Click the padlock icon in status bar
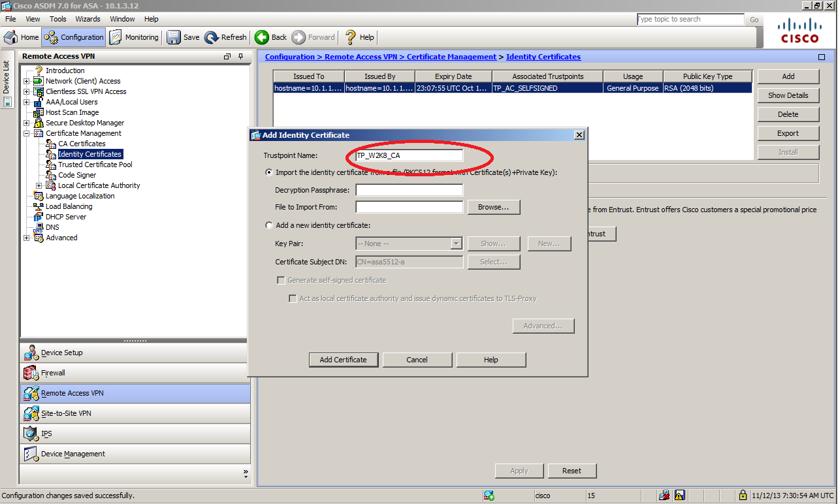This screenshot has width=838, height=504. (x=742, y=496)
